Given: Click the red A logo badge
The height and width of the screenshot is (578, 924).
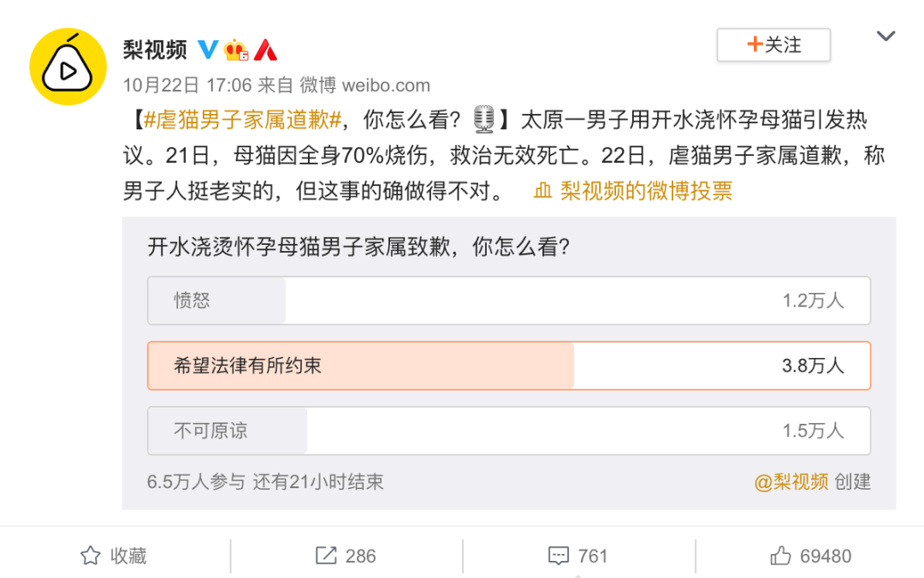Looking at the screenshot, I should (266, 51).
